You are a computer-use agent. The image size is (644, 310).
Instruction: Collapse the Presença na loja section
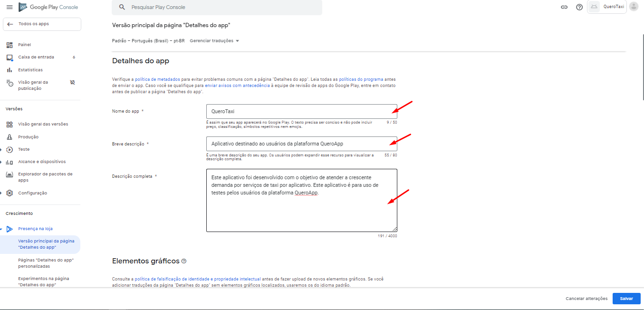[1, 229]
